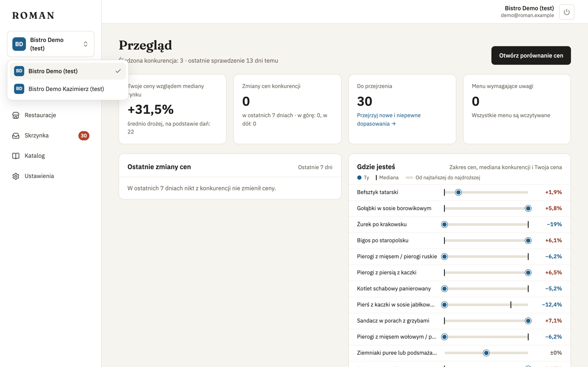The height and width of the screenshot is (367, 588).
Task: Open Skrzynka inbox tray icon
Action: point(16,136)
